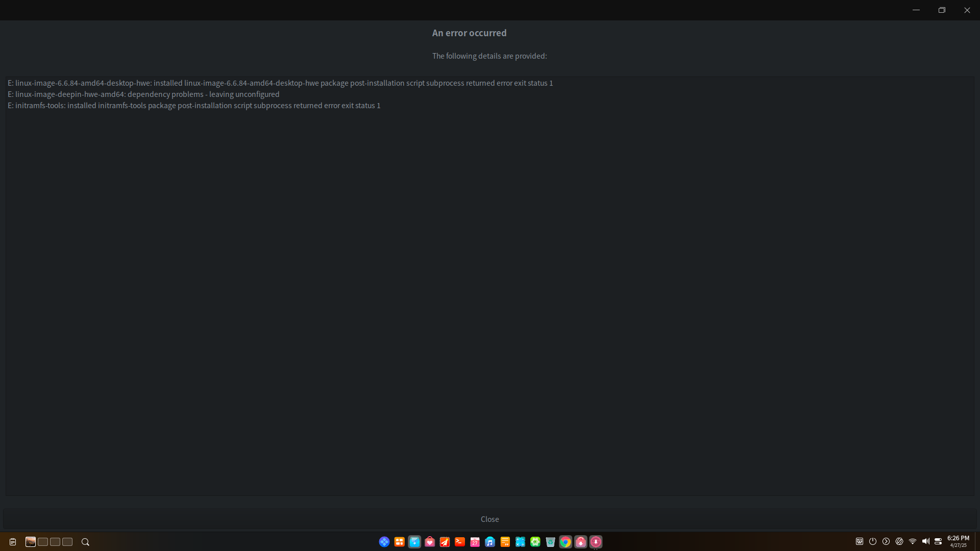980x551 pixels.
Task: Select the linux-image-deepin-hwe-amd64 dependency problems line
Action: click(143, 94)
